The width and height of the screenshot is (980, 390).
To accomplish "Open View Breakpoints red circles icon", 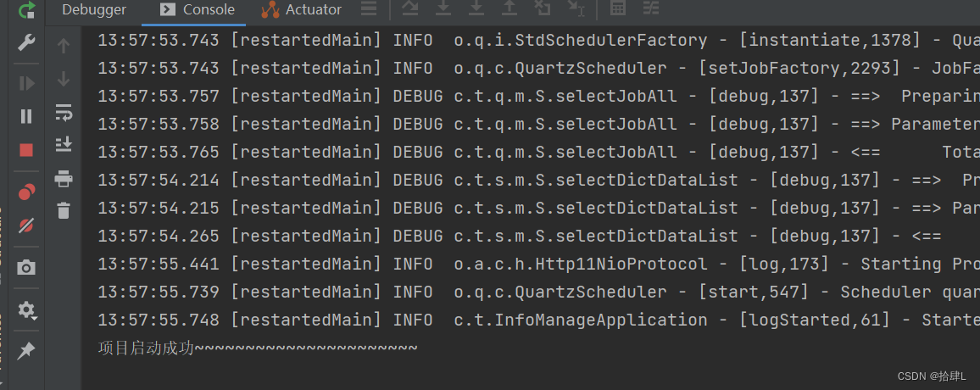I will [x=26, y=192].
